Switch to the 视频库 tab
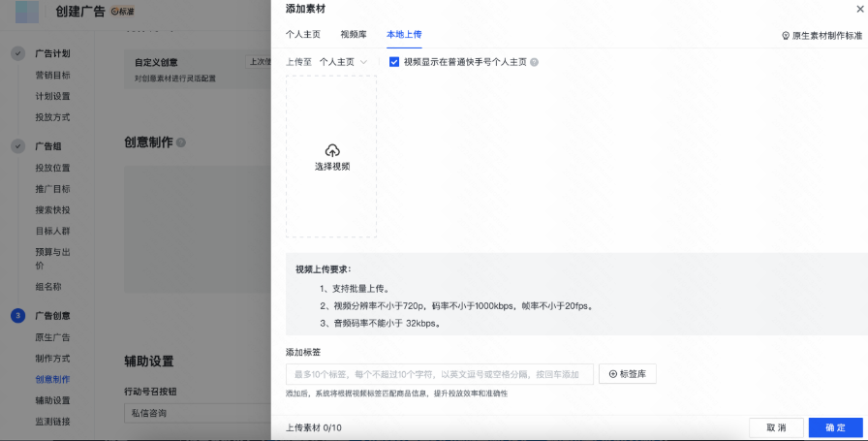This screenshot has width=868, height=441. coord(354,34)
